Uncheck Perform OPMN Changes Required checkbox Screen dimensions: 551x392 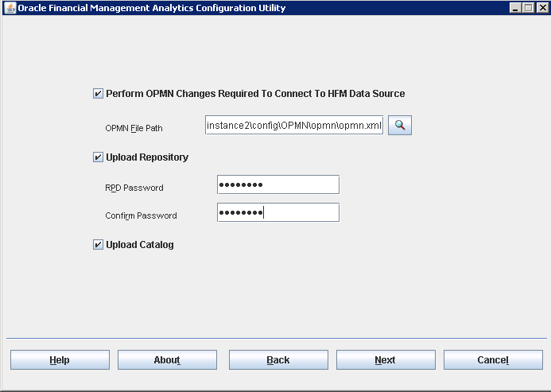[98, 94]
